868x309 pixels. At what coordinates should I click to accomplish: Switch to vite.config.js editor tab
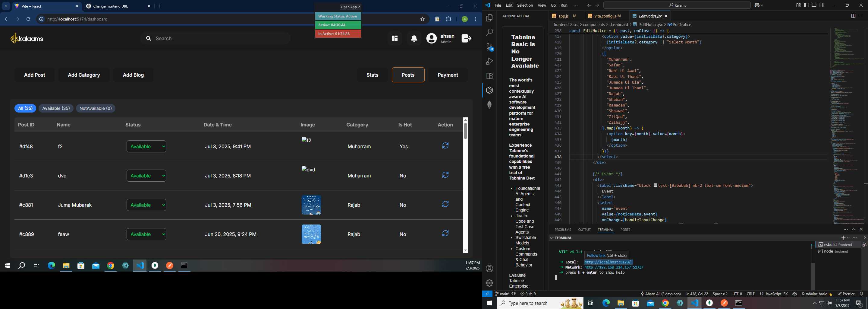[x=605, y=16]
